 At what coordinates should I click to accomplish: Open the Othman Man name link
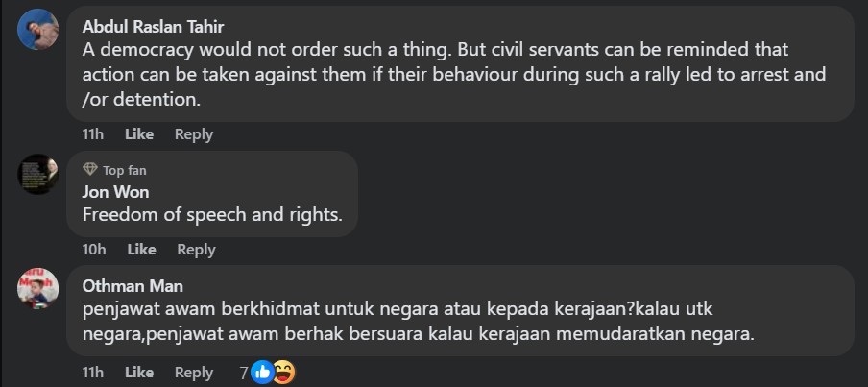pos(133,285)
